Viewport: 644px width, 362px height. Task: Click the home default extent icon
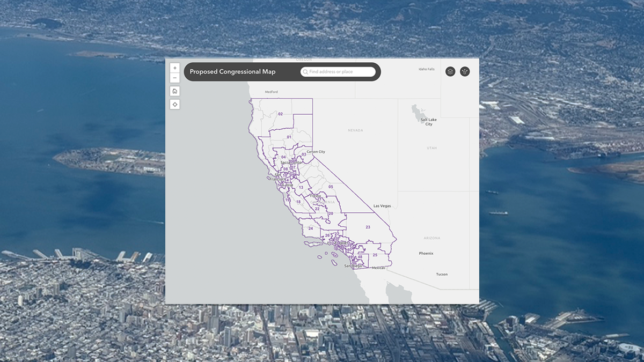click(x=175, y=91)
